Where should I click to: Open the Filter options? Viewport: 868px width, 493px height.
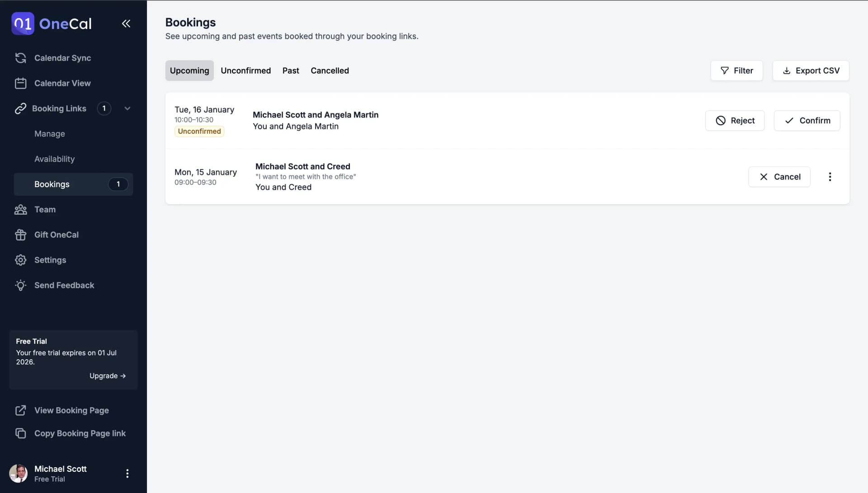736,70
